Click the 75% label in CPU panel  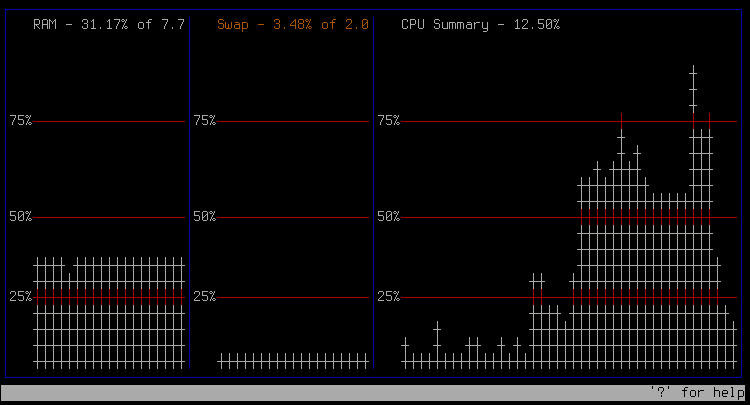click(388, 120)
